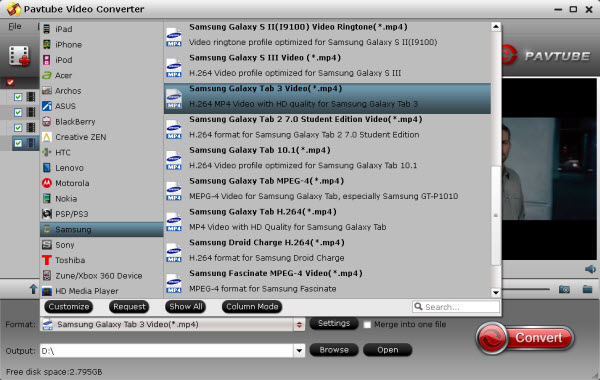Select the Creative ZEN category
Viewport: 600px width, 380px height.
tap(101, 137)
